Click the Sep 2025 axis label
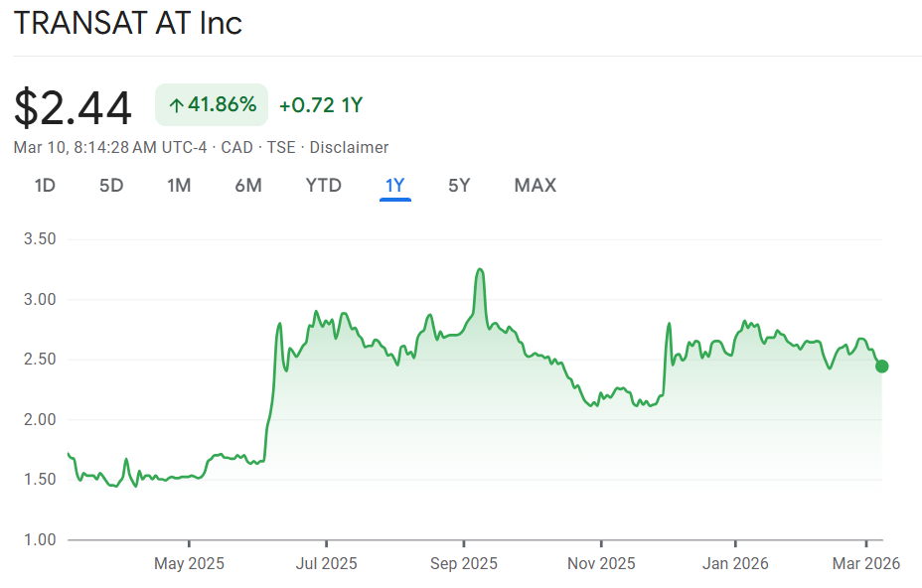 (463, 563)
